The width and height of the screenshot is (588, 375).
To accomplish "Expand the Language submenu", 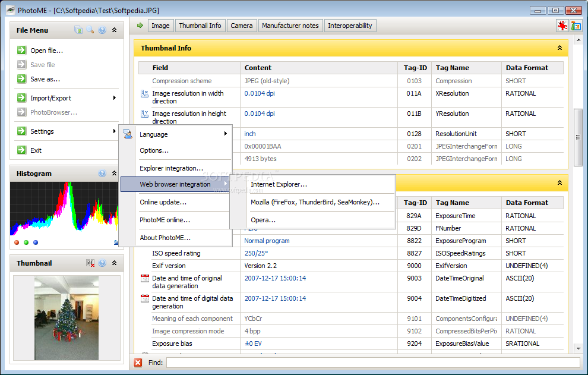I will [x=225, y=134].
